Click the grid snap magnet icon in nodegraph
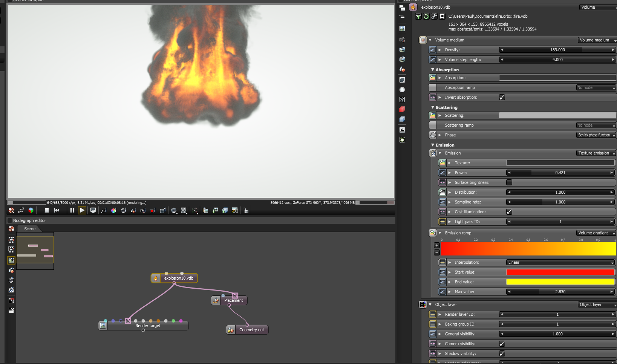This screenshot has width=617, height=364. pos(11,301)
